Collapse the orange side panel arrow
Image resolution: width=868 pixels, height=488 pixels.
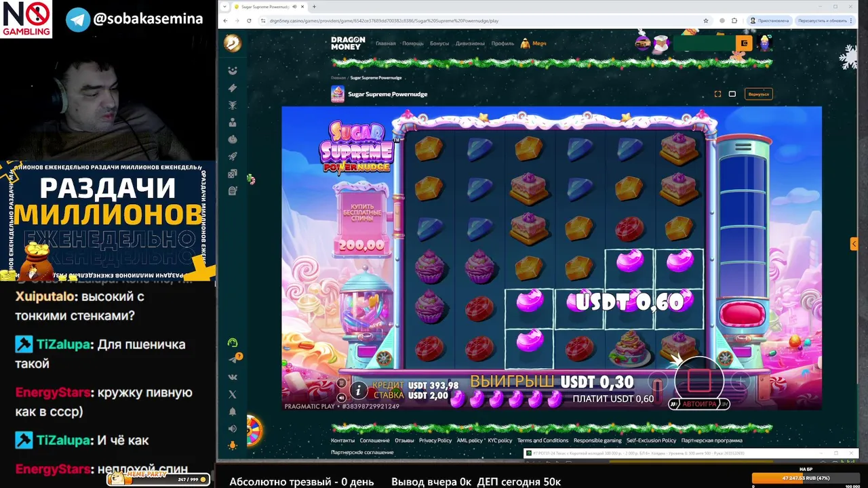pos(854,243)
